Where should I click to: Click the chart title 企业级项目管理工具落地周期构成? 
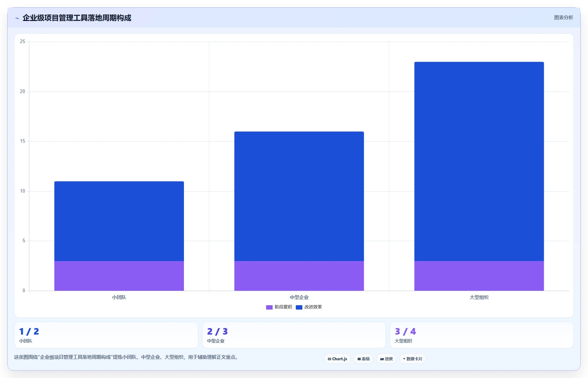pyautogui.click(x=77, y=18)
